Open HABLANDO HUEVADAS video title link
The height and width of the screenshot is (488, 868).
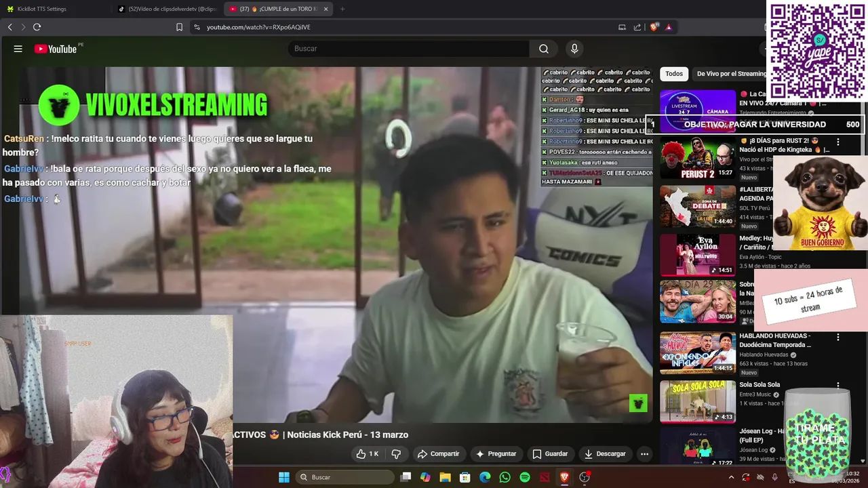[775, 340]
